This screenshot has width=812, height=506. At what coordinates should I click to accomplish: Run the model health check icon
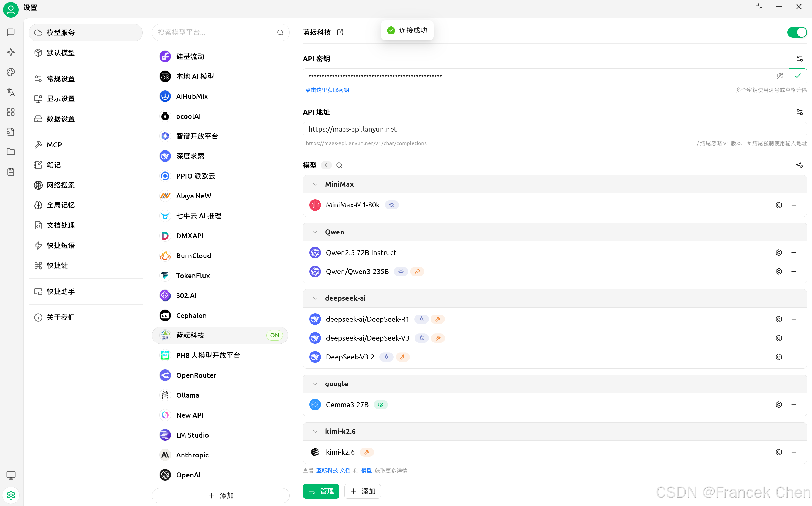point(799,165)
